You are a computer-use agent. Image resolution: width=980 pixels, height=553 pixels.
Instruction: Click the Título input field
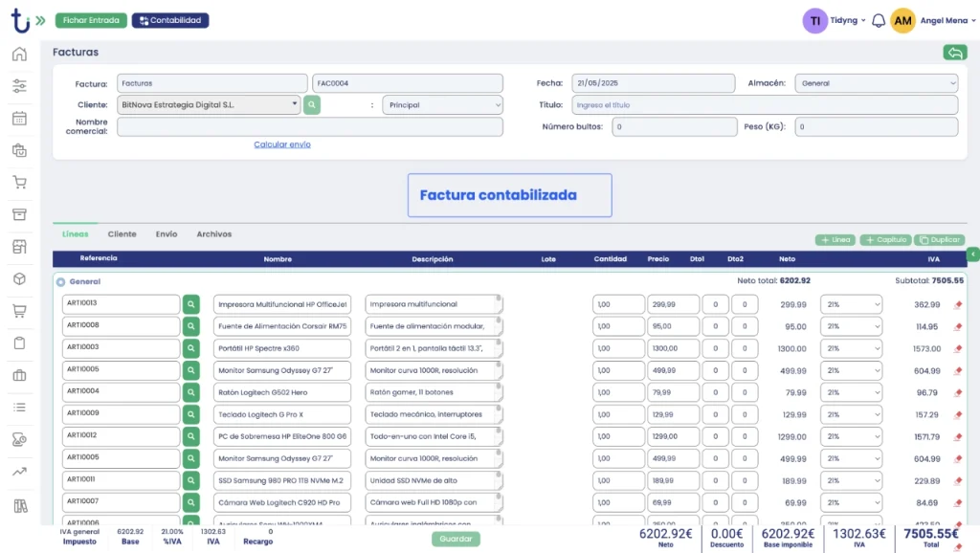pos(764,105)
